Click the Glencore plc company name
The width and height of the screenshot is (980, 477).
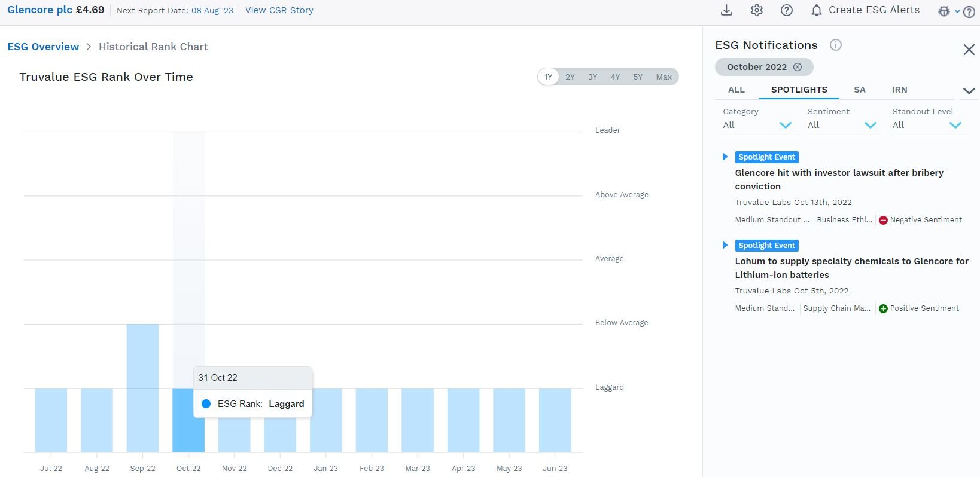pos(39,10)
